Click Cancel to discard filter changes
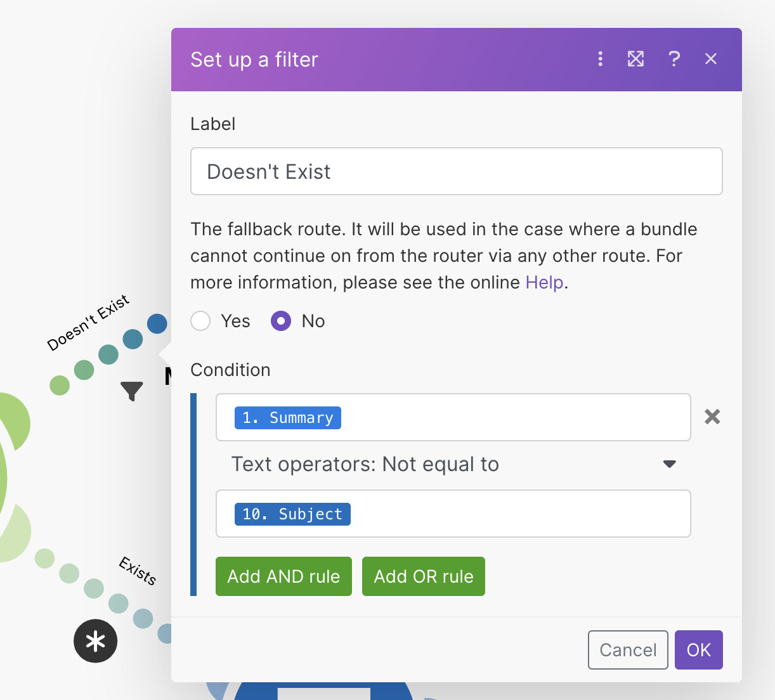The height and width of the screenshot is (700, 775). point(628,650)
